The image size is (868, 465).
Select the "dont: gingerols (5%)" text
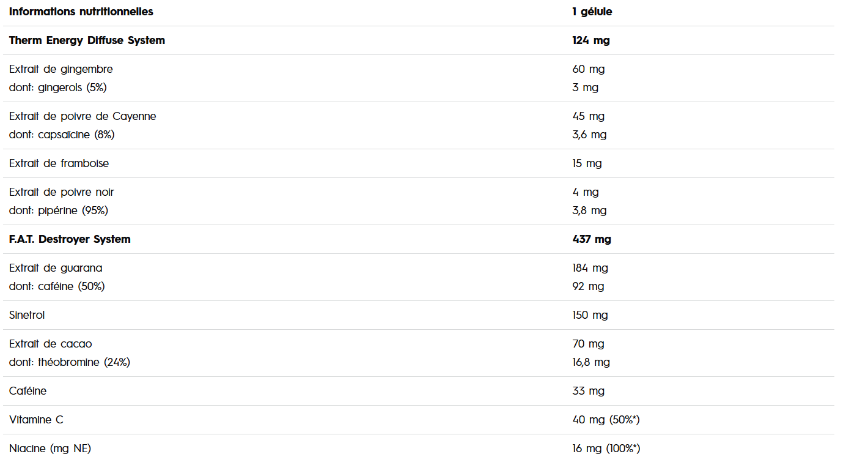click(57, 87)
